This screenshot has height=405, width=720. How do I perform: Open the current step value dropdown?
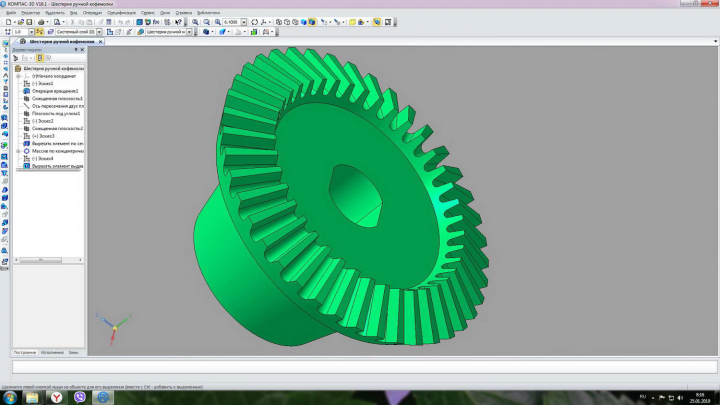(x=31, y=32)
